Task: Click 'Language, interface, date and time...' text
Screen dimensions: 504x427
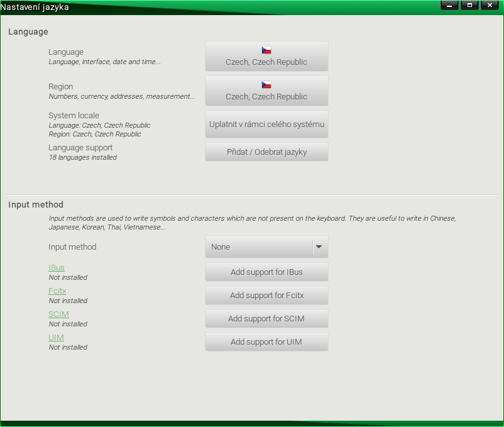Action: (104, 62)
